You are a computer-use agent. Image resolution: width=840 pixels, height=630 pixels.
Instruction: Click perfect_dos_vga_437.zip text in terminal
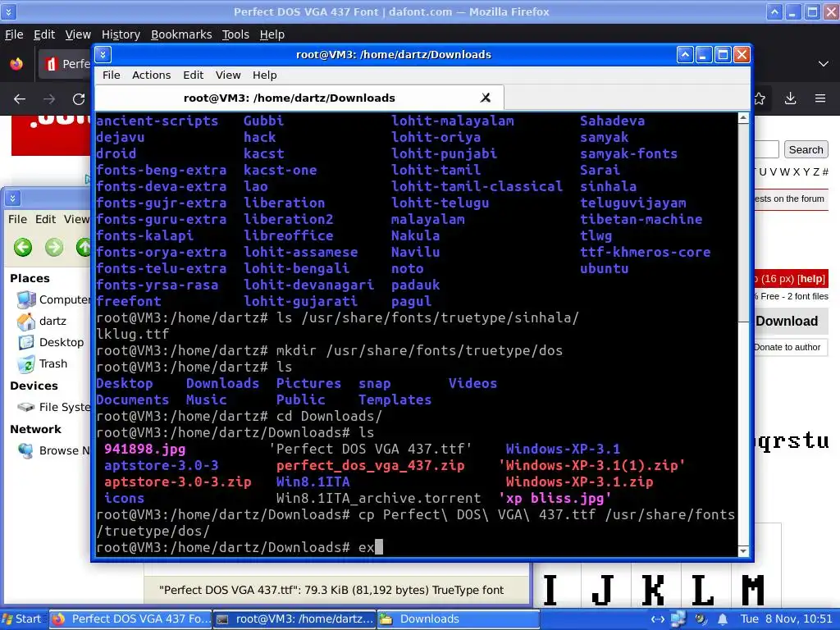pyautogui.click(x=370, y=466)
